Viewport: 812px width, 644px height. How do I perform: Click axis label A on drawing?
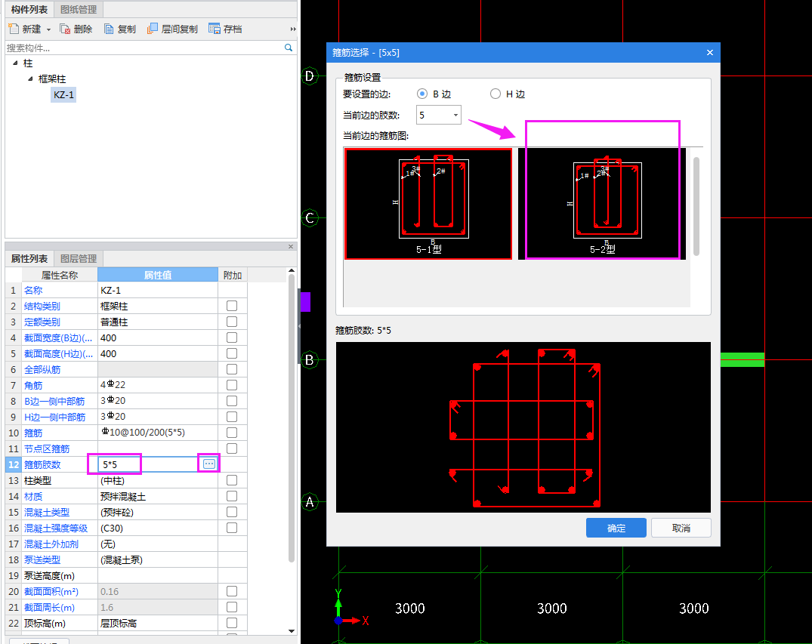point(309,501)
